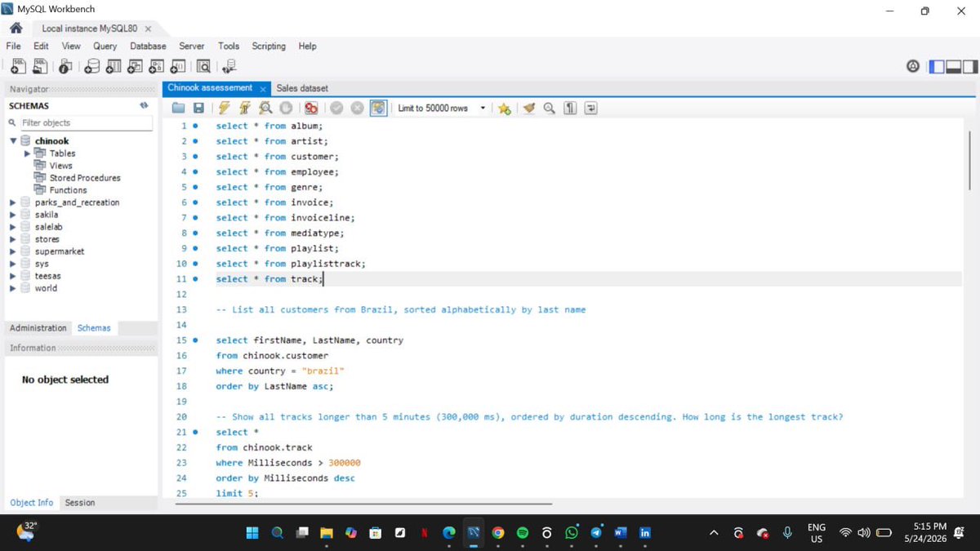Stop the running query icon
Viewport: 980px width, 551px height.
(286, 108)
